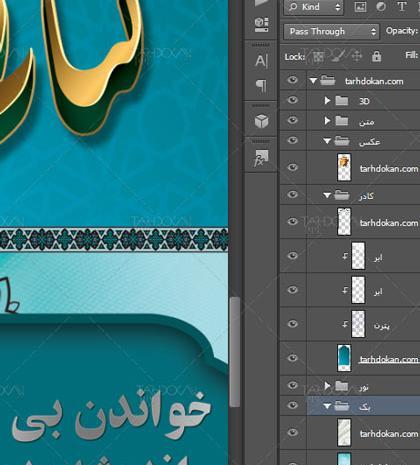Select the پترن layer name
420x465 pixels.
382,325
